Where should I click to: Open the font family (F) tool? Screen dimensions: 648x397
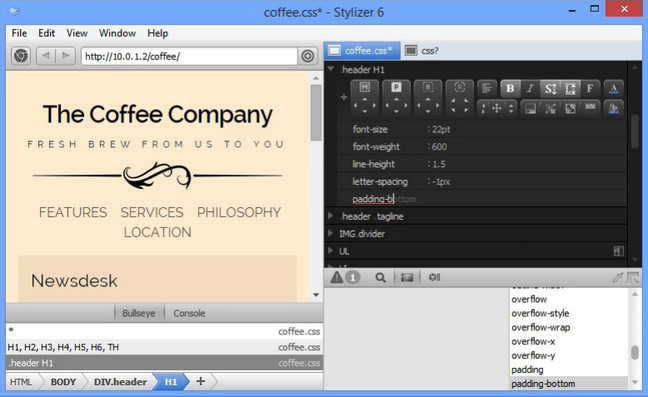tap(590, 88)
